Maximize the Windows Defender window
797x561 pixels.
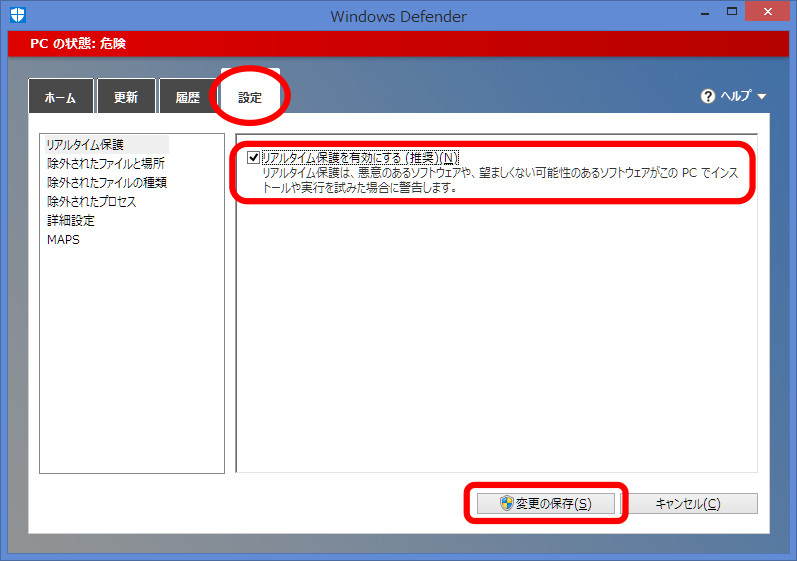click(732, 12)
